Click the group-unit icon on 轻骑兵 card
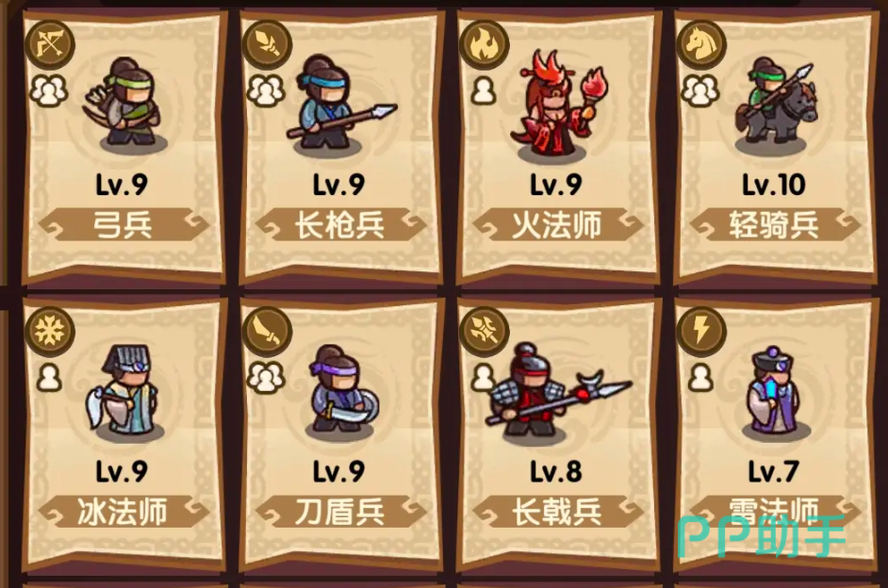Screen dimensions: 888x588 tap(700, 90)
